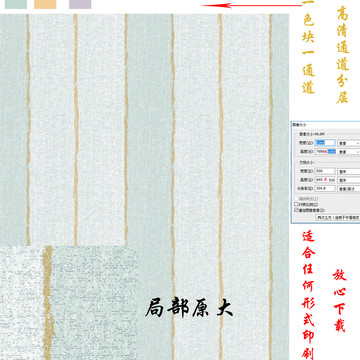Screen dimensions: 360x360
Task: Click the black '局部原大' caption
Action: [189, 308]
